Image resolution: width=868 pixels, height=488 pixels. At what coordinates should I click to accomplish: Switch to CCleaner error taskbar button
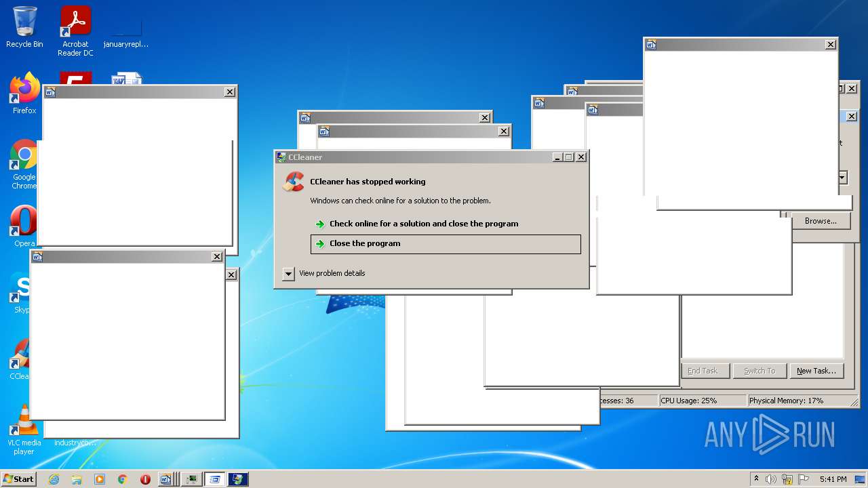(238, 479)
